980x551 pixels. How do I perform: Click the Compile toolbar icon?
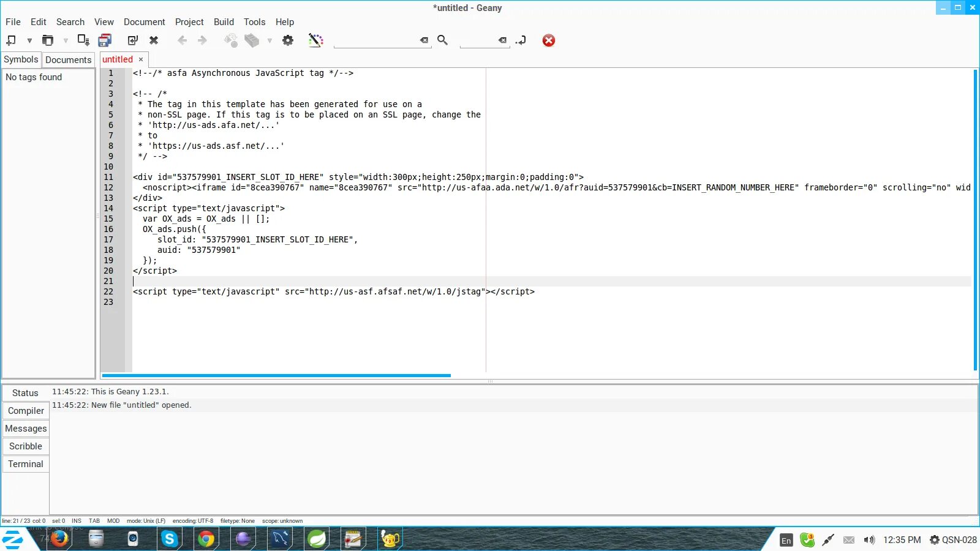pyautogui.click(x=231, y=40)
